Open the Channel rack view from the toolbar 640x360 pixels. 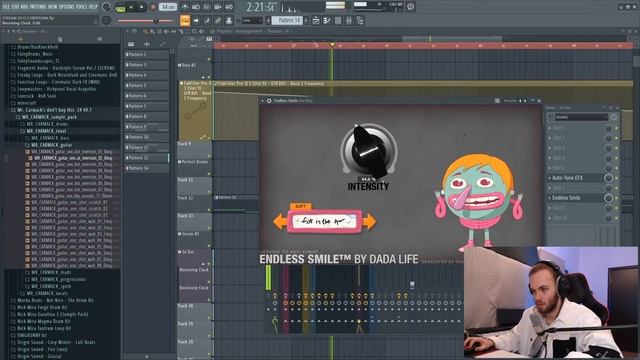pyautogui.click(x=338, y=20)
